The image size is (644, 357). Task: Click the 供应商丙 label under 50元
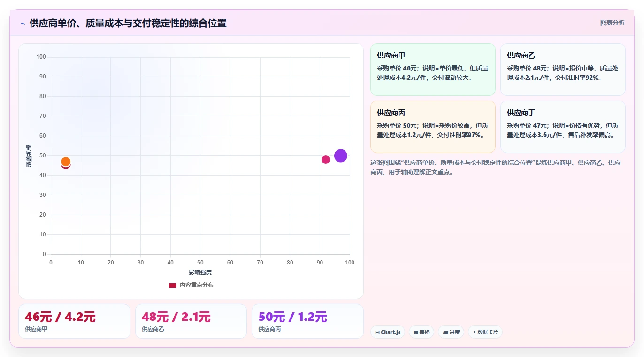[x=269, y=329]
